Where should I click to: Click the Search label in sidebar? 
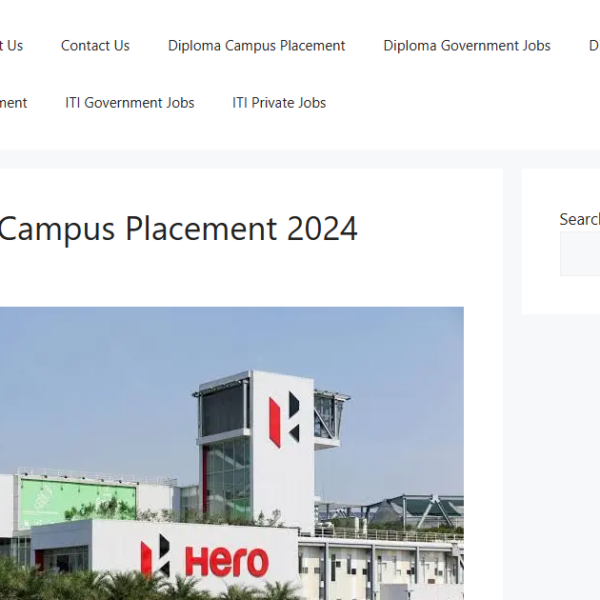coord(579,219)
